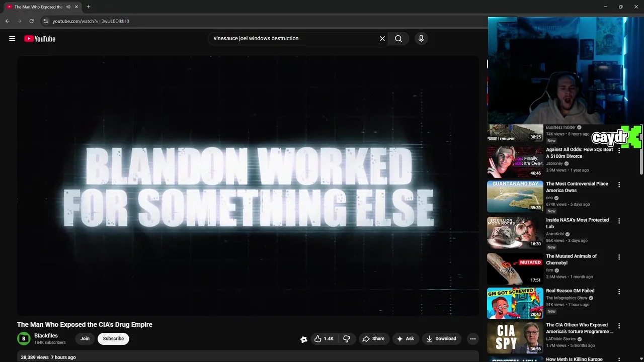The image size is (644, 362).
Task: Click '38,389 views 7 hours ago' description text
Action: click(x=48, y=357)
